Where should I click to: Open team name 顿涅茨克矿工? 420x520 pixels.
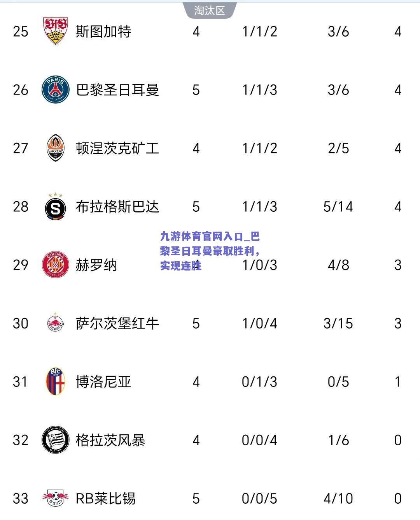pos(117,148)
